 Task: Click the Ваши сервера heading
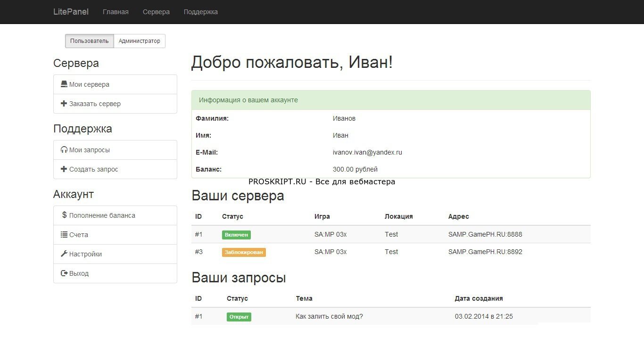pyautogui.click(x=238, y=195)
